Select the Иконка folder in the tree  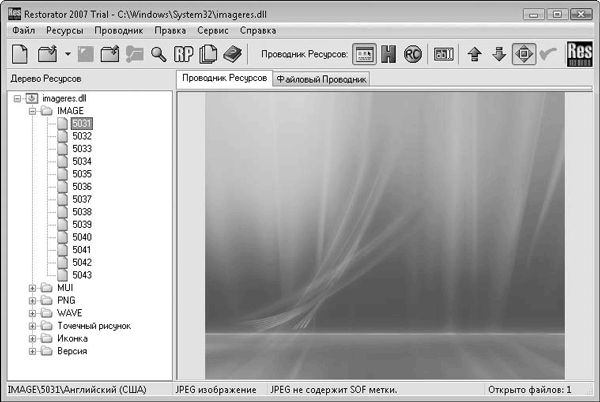(74, 339)
